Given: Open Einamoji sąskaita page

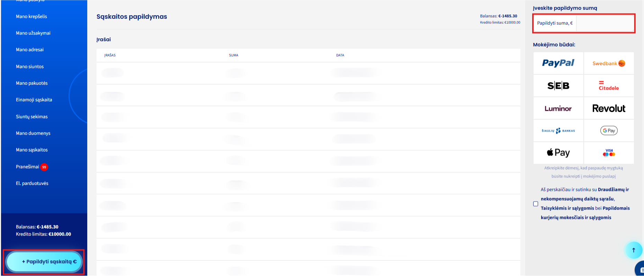Looking at the screenshot, I should coord(34,100).
